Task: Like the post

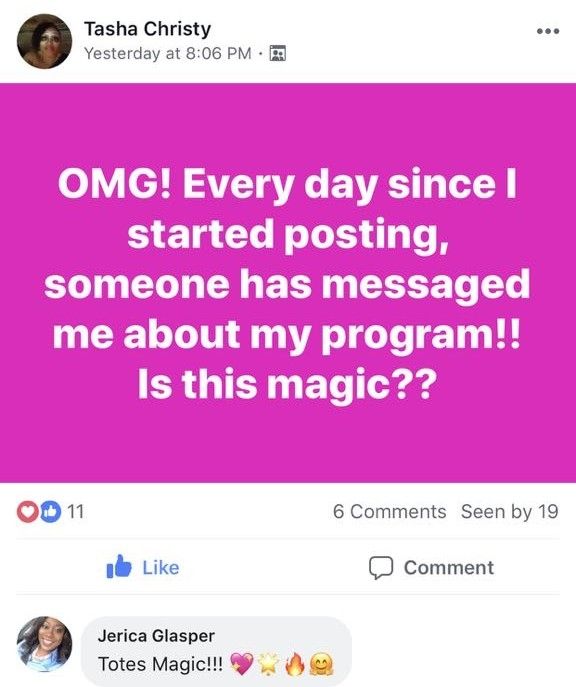Action: (x=143, y=567)
